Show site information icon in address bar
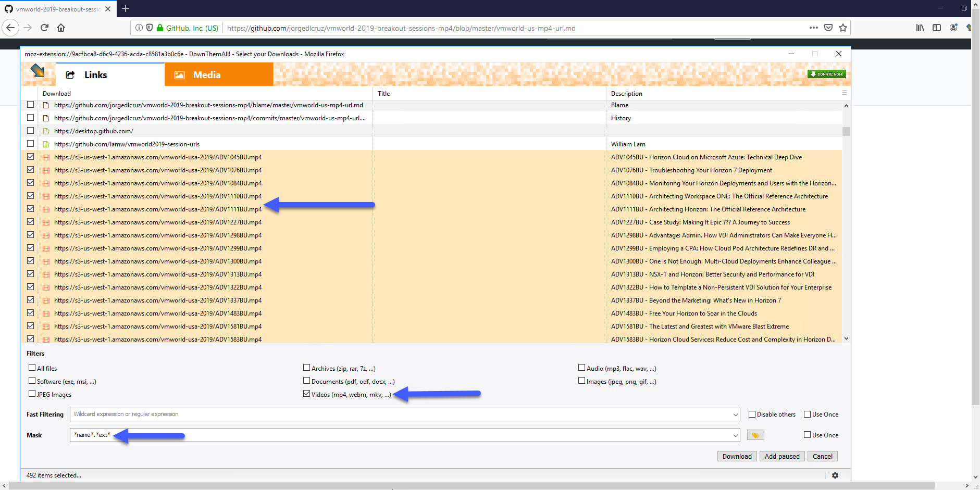 (x=139, y=28)
